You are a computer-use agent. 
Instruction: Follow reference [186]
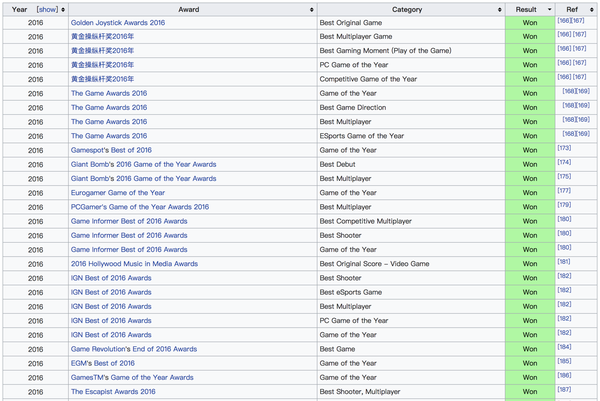click(564, 375)
